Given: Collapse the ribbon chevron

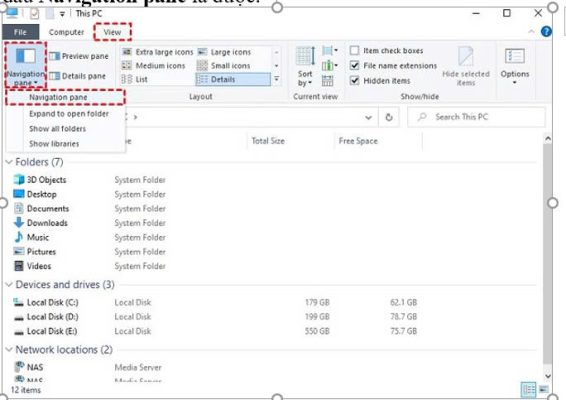Looking at the screenshot, I should (x=531, y=32).
